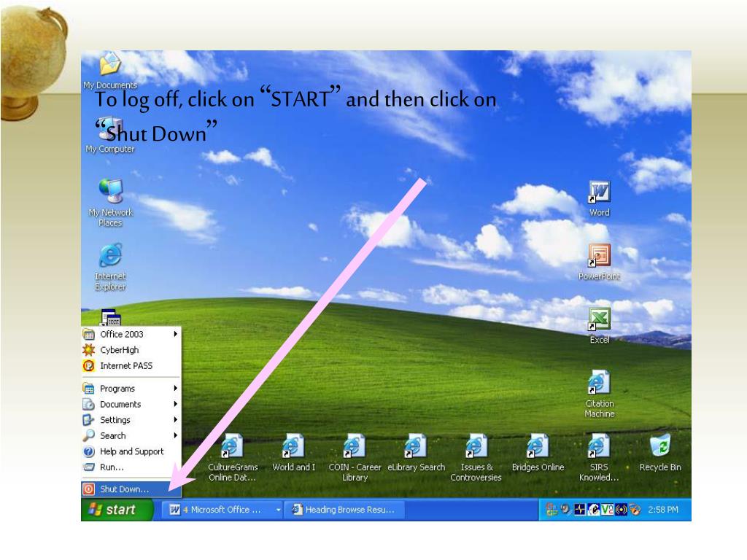
Task: Click the green V2 tray icon
Action: [608, 510]
